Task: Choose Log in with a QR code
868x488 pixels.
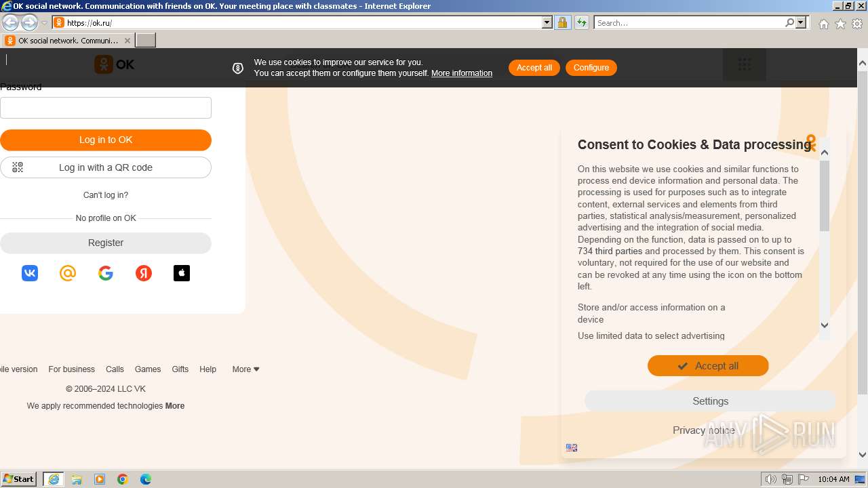Action: pyautogui.click(x=106, y=167)
